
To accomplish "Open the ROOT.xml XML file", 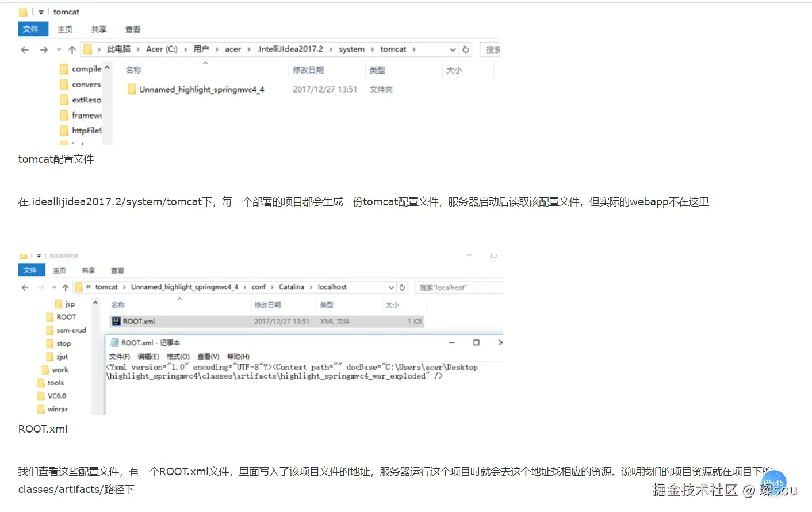I will click(138, 321).
